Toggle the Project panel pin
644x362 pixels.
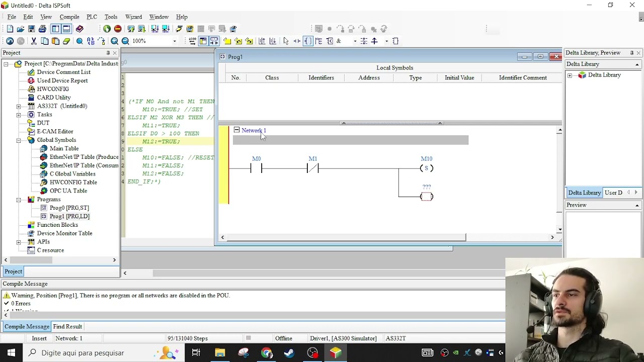[108, 53]
